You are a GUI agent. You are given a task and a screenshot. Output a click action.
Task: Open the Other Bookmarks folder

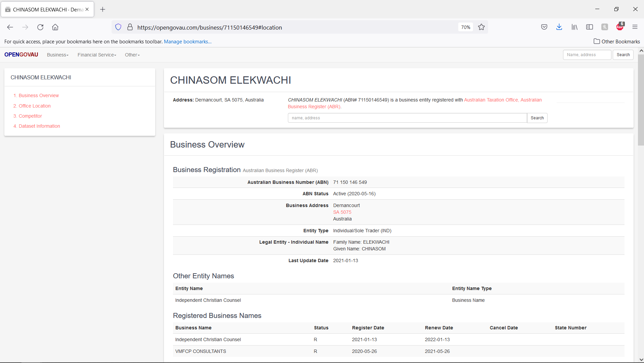coord(617,42)
